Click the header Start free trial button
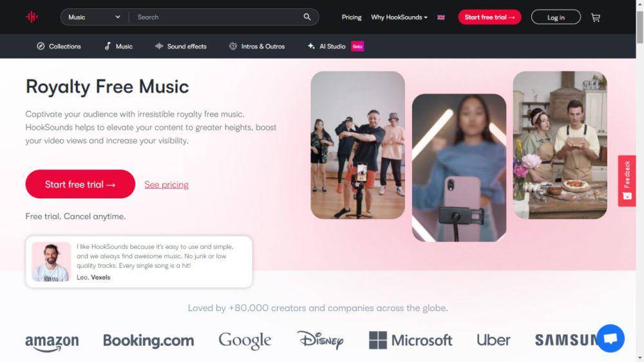Screen dimensions: 644x362 tap(489, 17)
